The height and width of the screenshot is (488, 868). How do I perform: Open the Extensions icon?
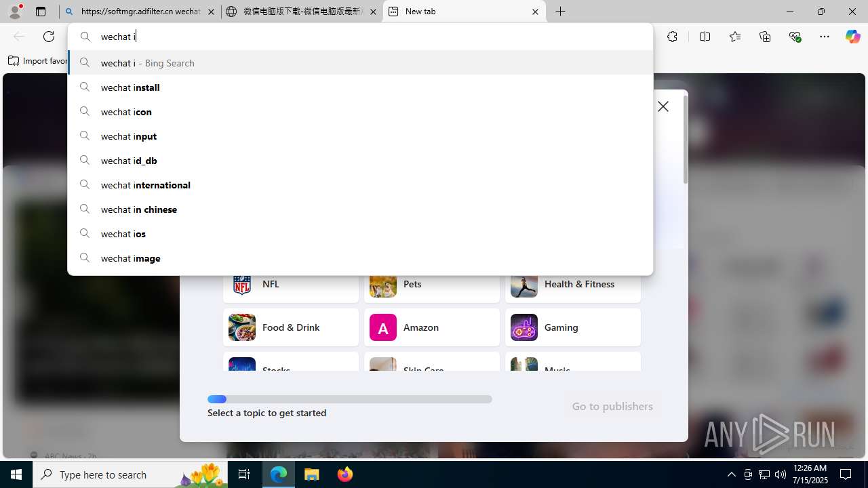point(672,37)
